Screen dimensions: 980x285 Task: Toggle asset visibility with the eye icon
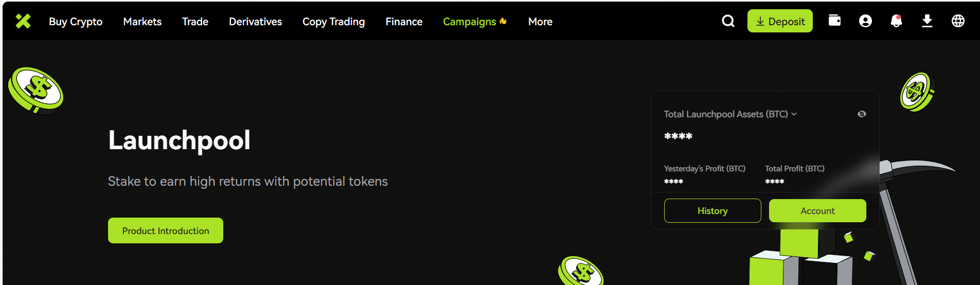pos(862,114)
